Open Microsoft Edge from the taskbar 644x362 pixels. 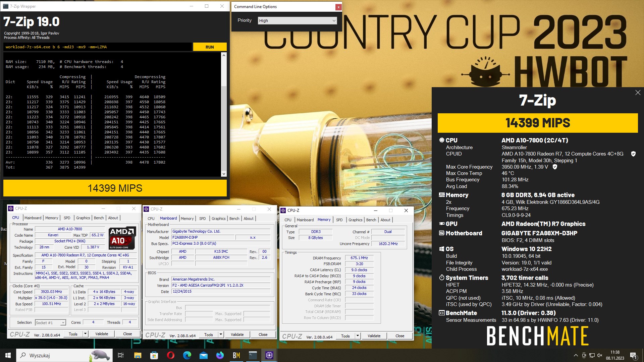[187, 355]
